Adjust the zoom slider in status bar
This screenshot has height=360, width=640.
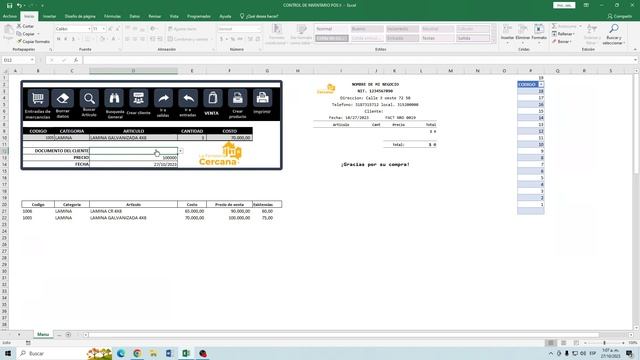[604, 343]
